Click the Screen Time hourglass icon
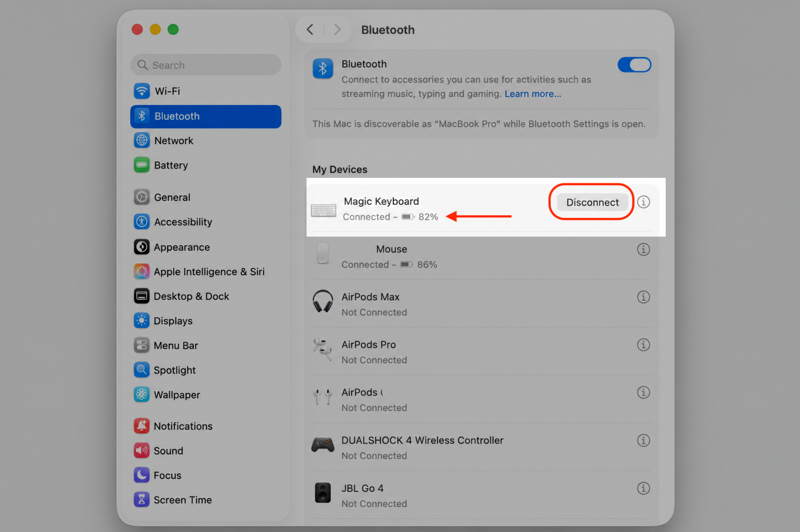 coord(142,500)
